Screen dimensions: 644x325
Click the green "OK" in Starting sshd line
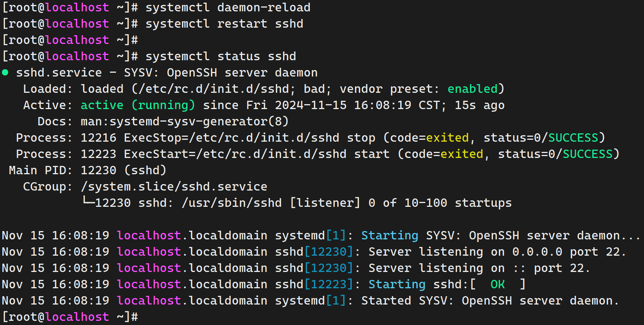tap(497, 284)
